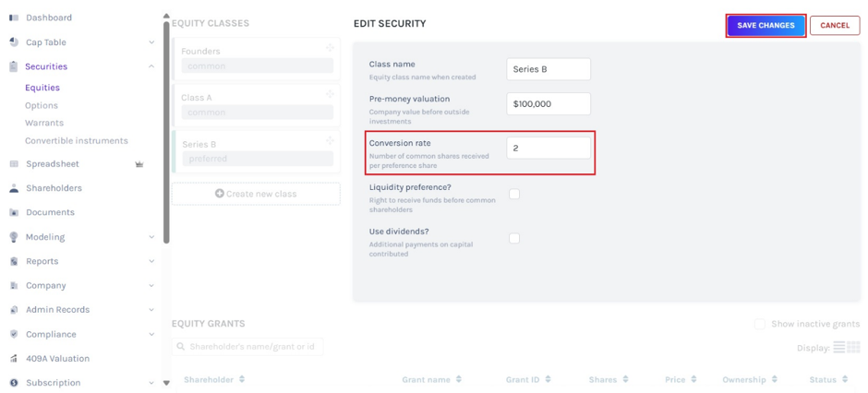
Task: Enable the Liquidity preference checkbox
Action: click(514, 194)
